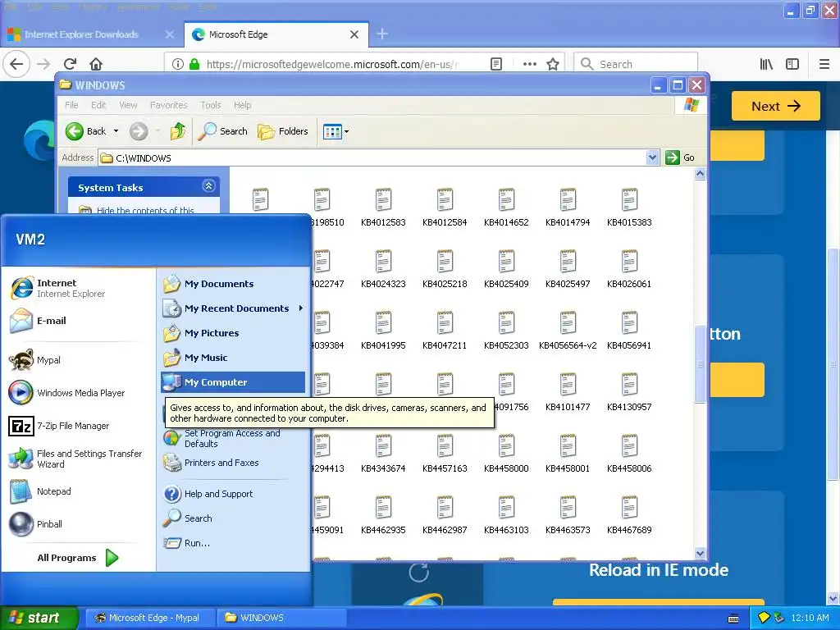Click the browser Search field
Screen dimensions: 840x630
pos(636,64)
